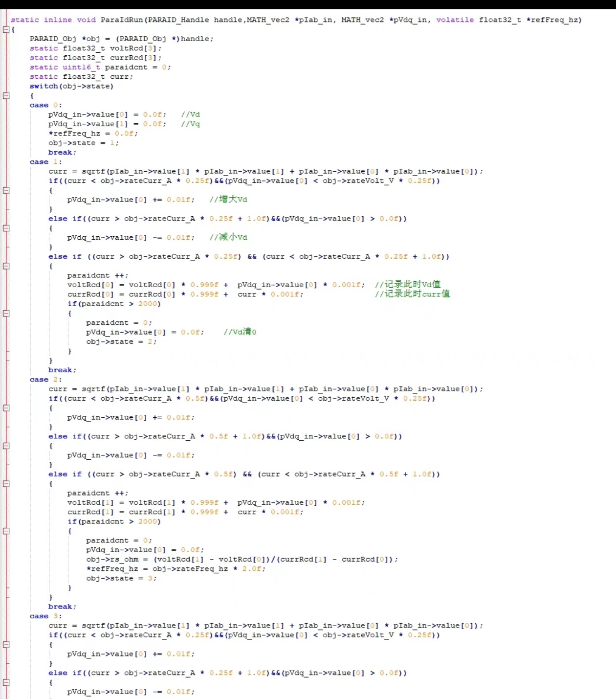Screen dimensions: 616x699
Task: Click the obj->state = 2 assignment
Action: (x=121, y=342)
